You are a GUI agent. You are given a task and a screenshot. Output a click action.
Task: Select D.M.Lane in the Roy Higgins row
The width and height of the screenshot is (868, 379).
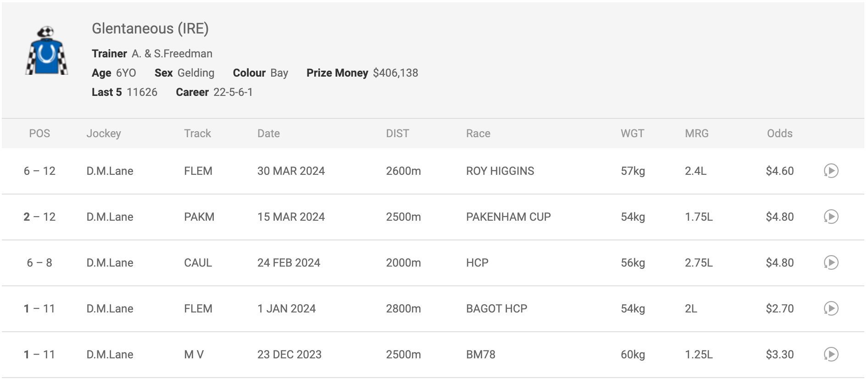pyautogui.click(x=110, y=171)
